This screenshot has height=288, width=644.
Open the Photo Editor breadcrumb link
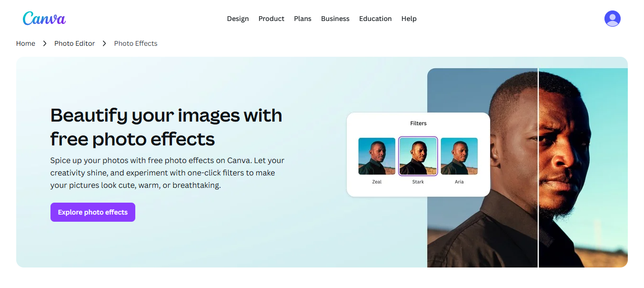(74, 43)
